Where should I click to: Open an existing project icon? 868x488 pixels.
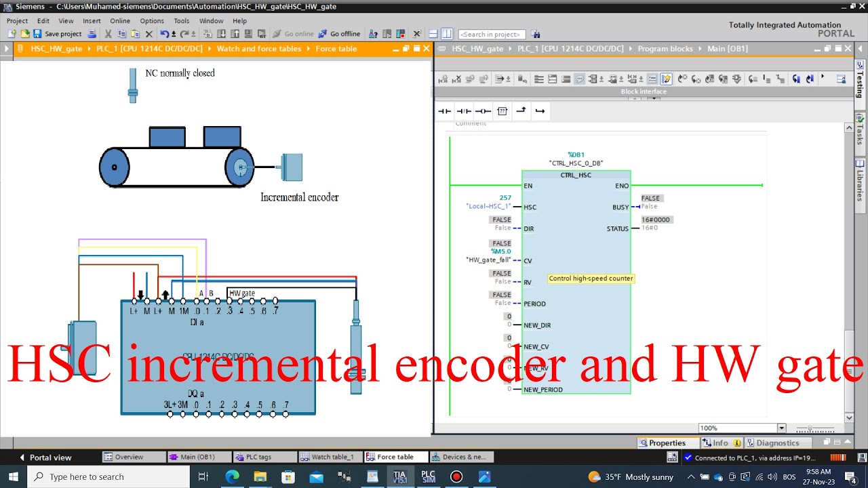tap(25, 34)
